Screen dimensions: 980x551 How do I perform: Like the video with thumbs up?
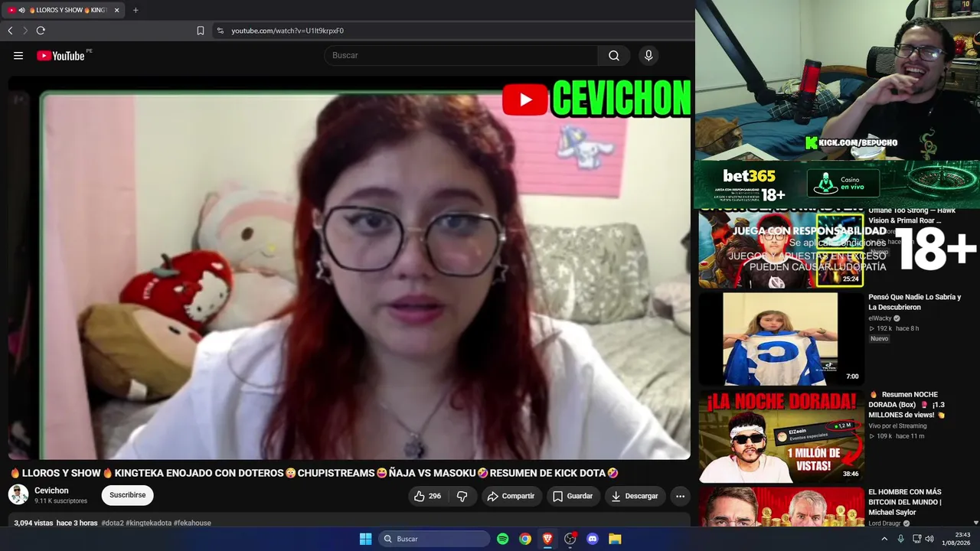[427, 496]
